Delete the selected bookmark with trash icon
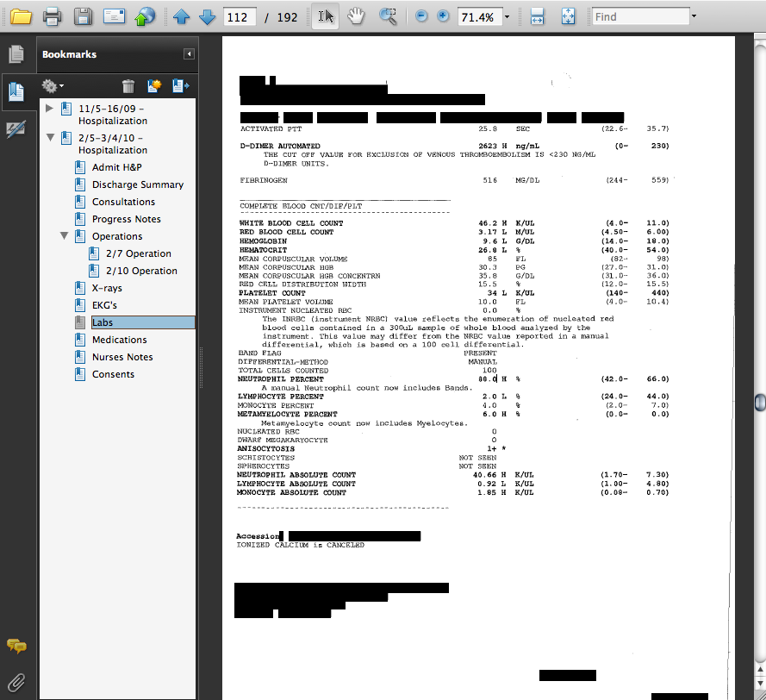The width and height of the screenshot is (766, 700). pyautogui.click(x=128, y=86)
